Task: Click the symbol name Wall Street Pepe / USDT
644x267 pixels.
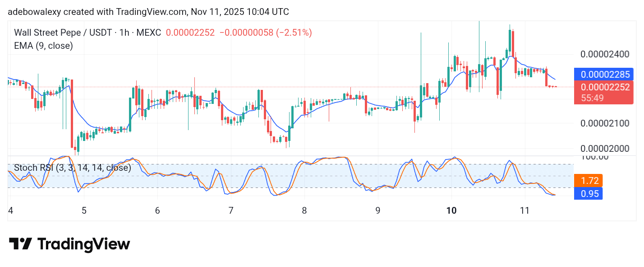Action: (64, 33)
